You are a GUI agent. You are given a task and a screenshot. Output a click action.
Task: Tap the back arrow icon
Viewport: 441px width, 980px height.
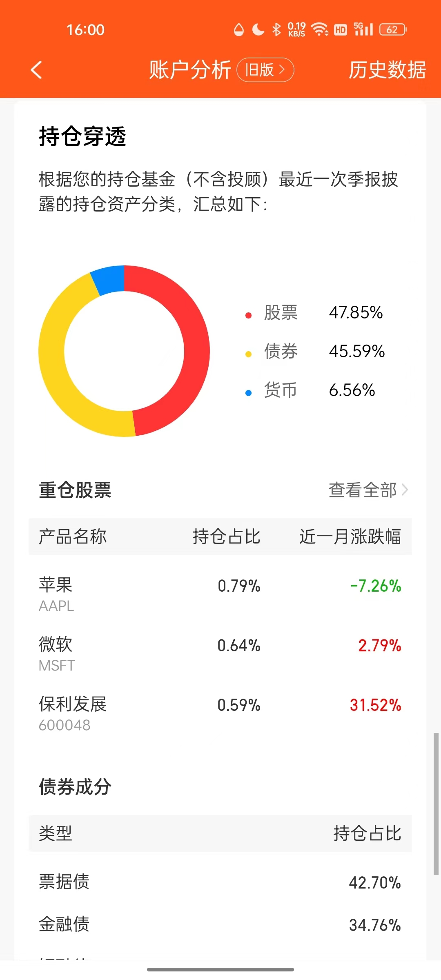pyautogui.click(x=36, y=70)
